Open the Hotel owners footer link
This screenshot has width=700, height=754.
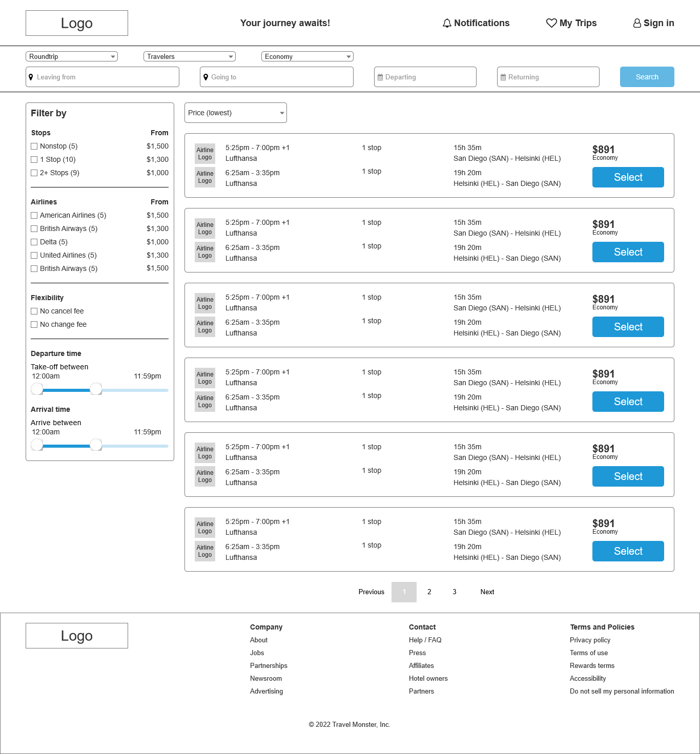tap(428, 679)
